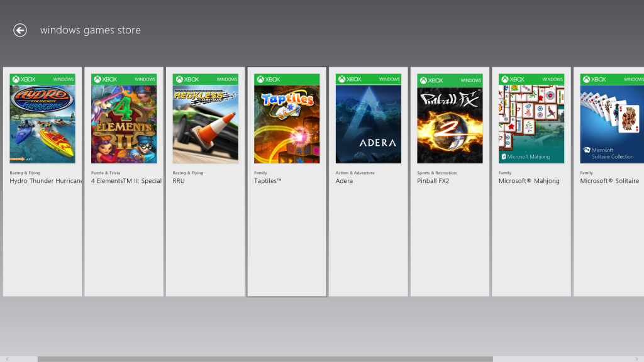Click the back arrow button
Screen dimensions: 644x362
click(x=19, y=30)
